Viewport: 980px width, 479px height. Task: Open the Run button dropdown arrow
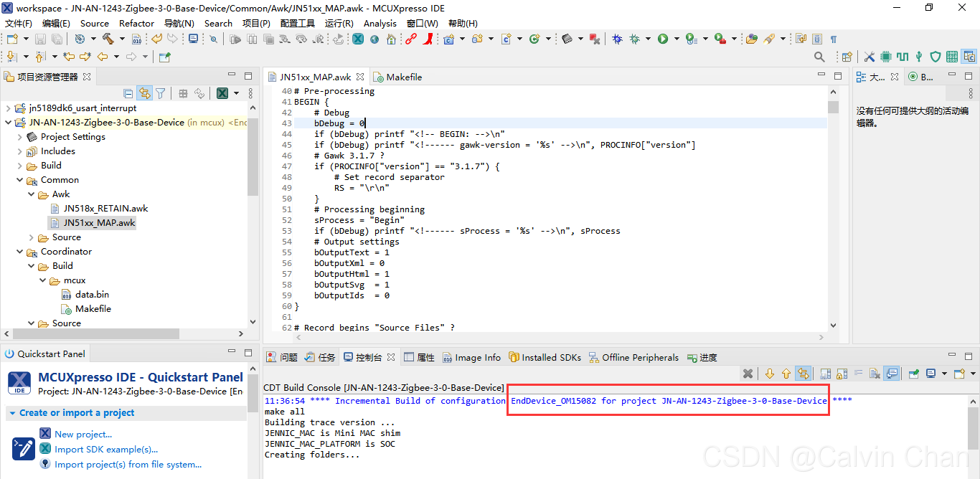[x=677, y=39]
